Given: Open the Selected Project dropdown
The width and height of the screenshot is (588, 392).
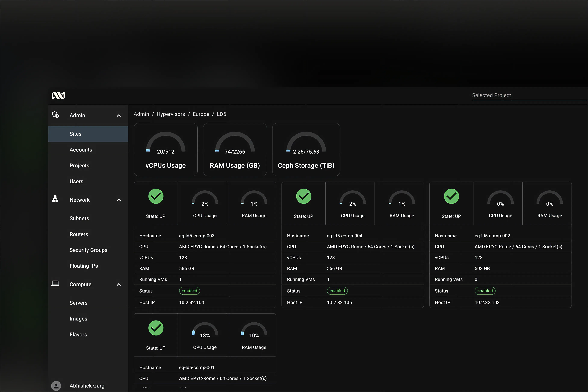Looking at the screenshot, I should (530, 95).
